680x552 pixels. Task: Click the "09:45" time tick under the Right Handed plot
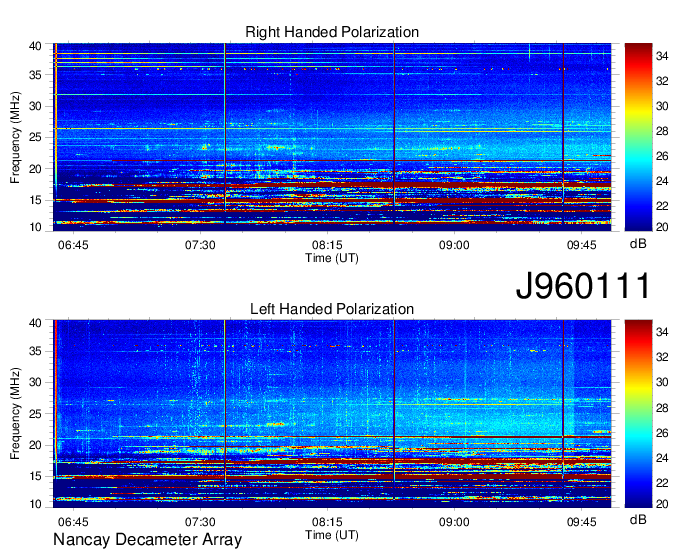click(582, 245)
